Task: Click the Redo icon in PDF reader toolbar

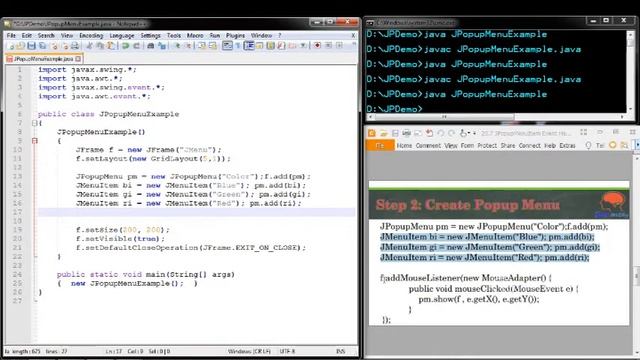Action: (451, 133)
